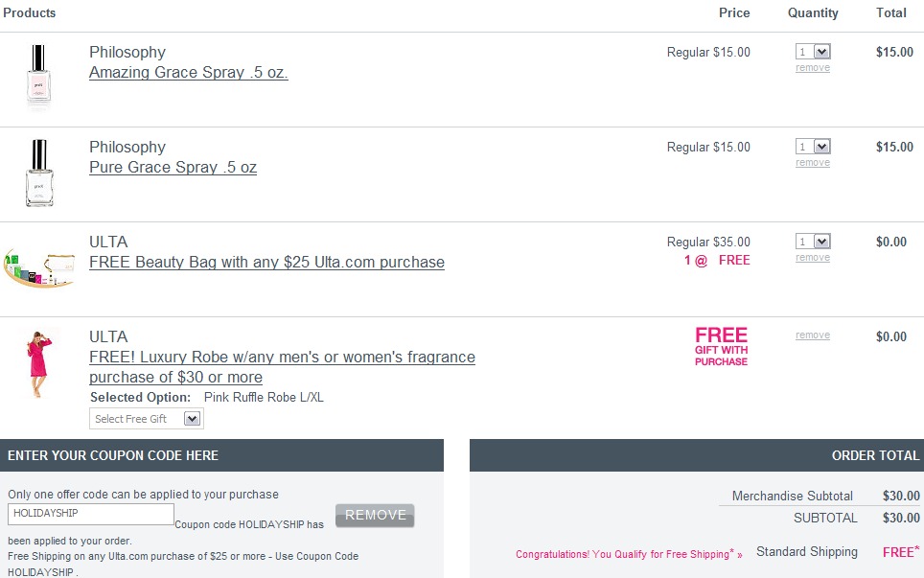Remove the Luxury Robe free gift

click(813, 335)
